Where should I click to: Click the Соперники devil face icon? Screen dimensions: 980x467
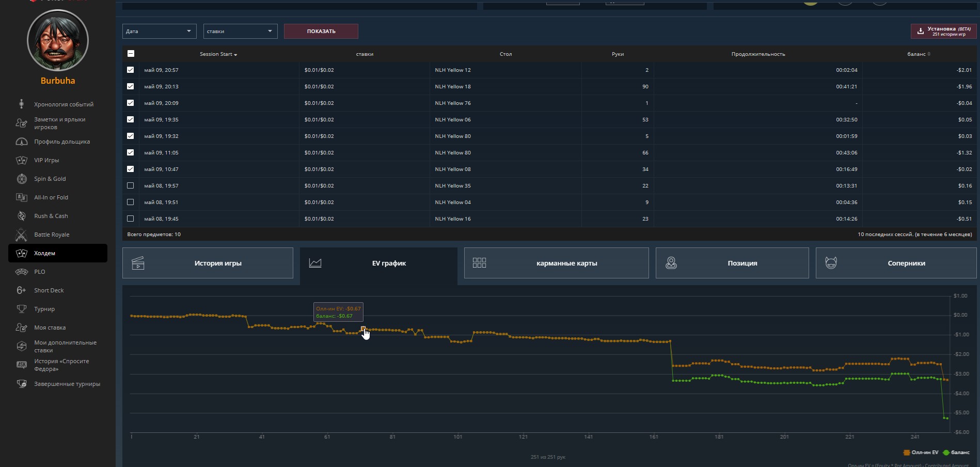pos(831,263)
